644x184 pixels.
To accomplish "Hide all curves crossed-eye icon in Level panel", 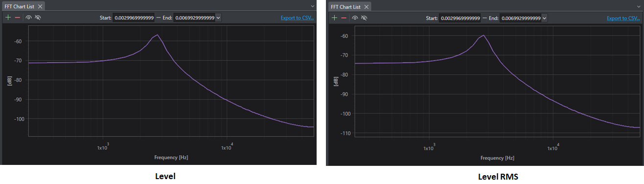I will [x=38, y=17].
